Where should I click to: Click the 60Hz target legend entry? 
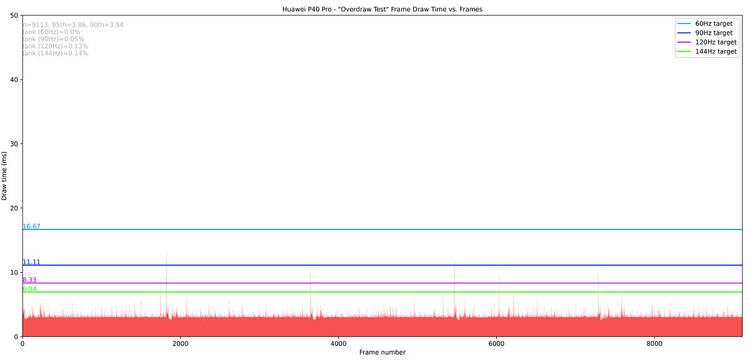706,23
